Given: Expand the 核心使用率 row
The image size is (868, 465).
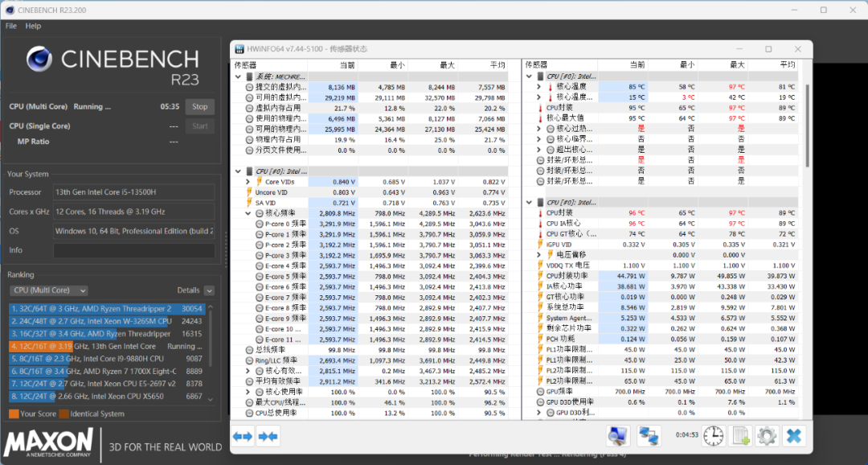Looking at the screenshot, I should (x=248, y=392).
